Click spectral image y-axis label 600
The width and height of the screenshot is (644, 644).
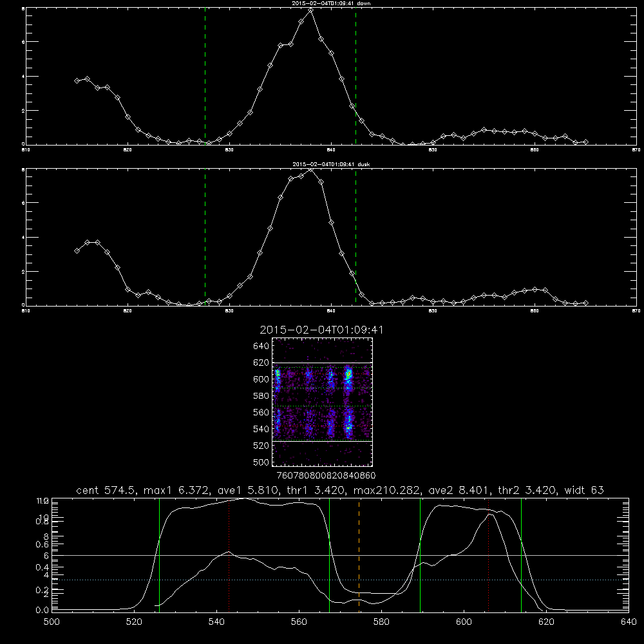click(261, 379)
